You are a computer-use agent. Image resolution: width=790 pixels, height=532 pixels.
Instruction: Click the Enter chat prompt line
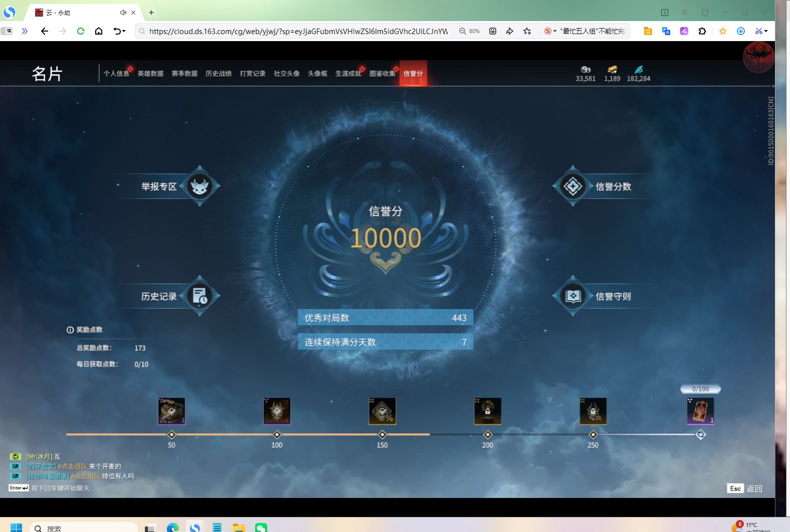(x=49, y=488)
